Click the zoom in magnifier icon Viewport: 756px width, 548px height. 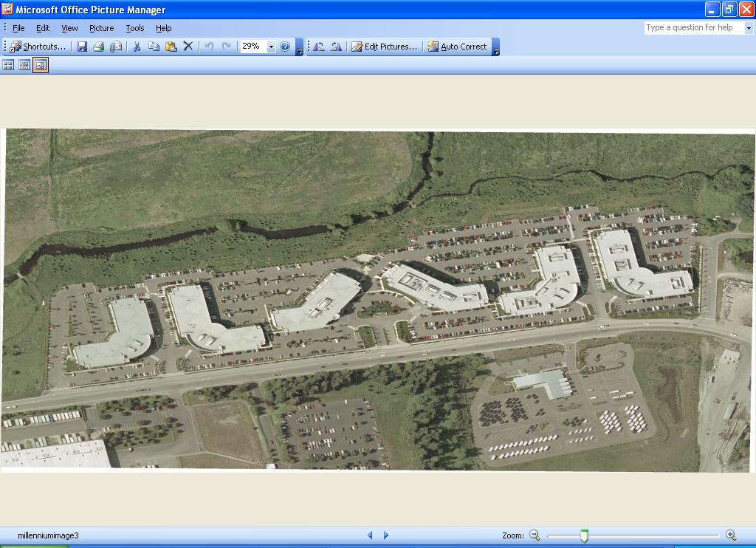pos(731,535)
